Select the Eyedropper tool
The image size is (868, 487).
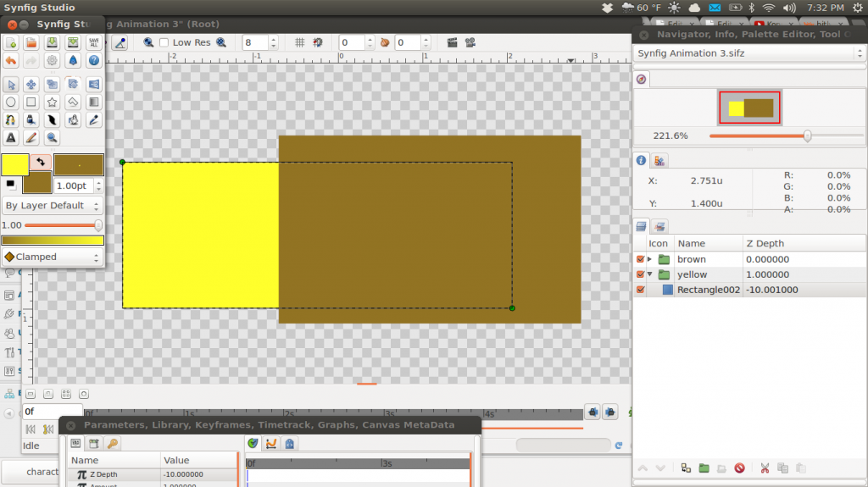coord(93,120)
